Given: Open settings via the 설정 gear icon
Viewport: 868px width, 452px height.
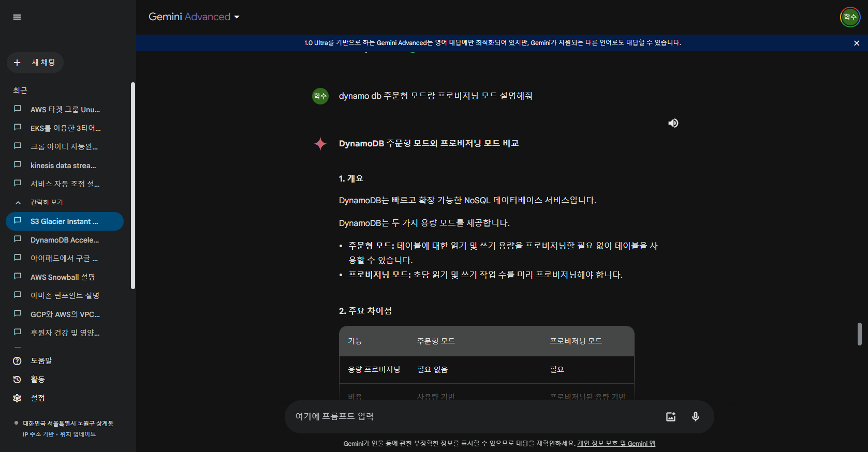Looking at the screenshot, I should tap(17, 398).
